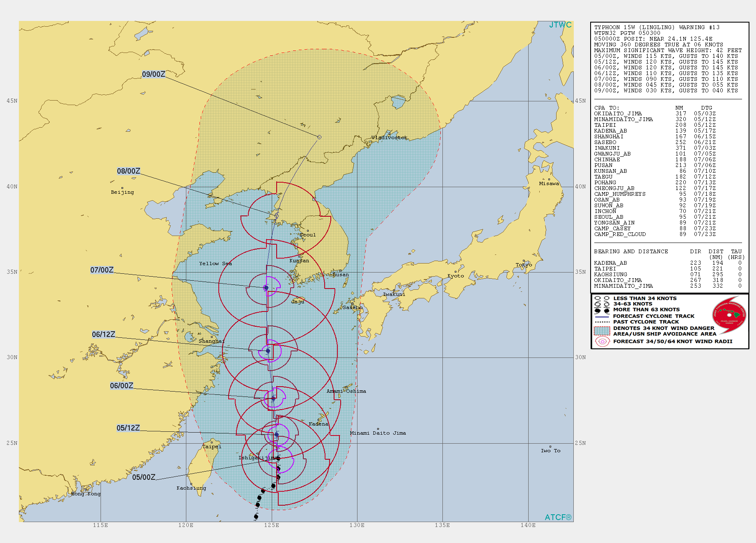Click the 34 knot wind danger area swatch
This screenshot has height=543, width=756.
point(602,331)
